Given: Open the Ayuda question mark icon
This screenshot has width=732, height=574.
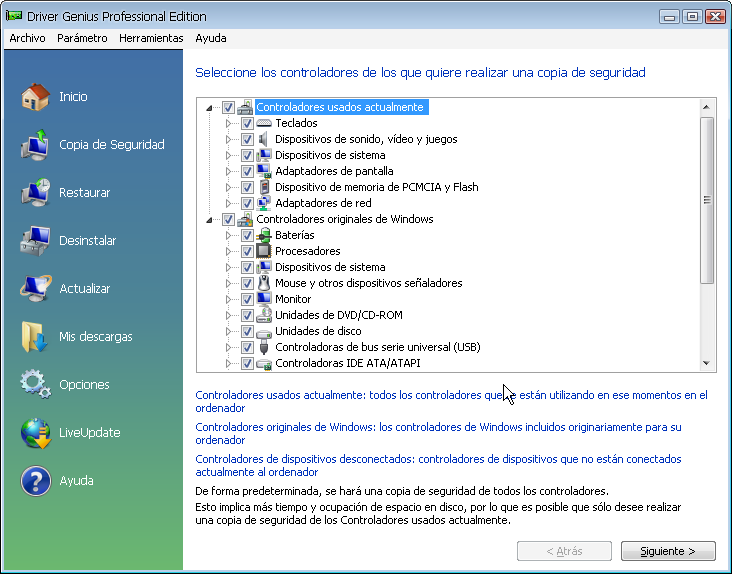Looking at the screenshot, I should (x=35, y=481).
